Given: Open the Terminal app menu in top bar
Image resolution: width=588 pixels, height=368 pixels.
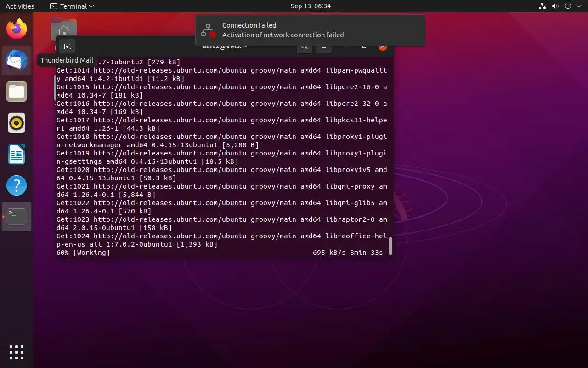Looking at the screenshot, I should click(x=72, y=6).
